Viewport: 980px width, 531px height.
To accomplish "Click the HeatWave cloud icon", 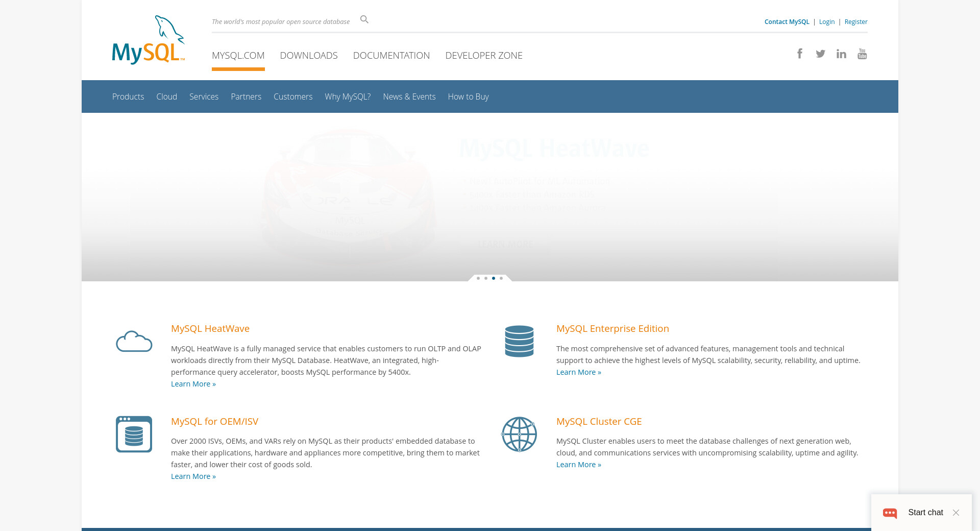I will click(x=134, y=341).
